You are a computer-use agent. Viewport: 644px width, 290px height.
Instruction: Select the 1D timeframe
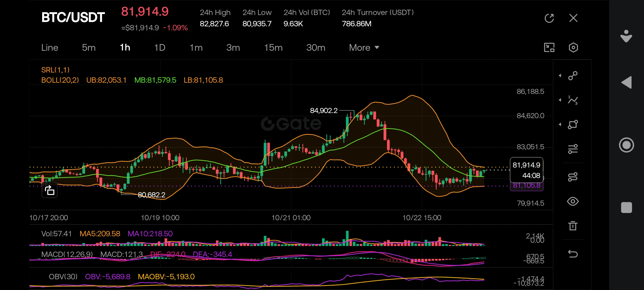(x=160, y=48)
